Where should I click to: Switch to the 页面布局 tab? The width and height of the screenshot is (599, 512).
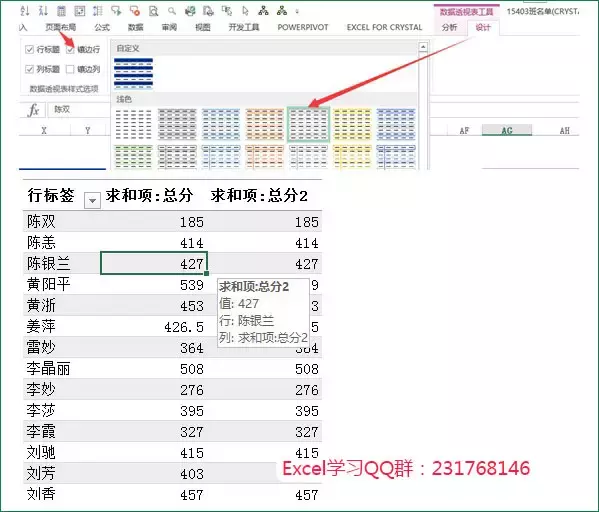coord(60,27)
